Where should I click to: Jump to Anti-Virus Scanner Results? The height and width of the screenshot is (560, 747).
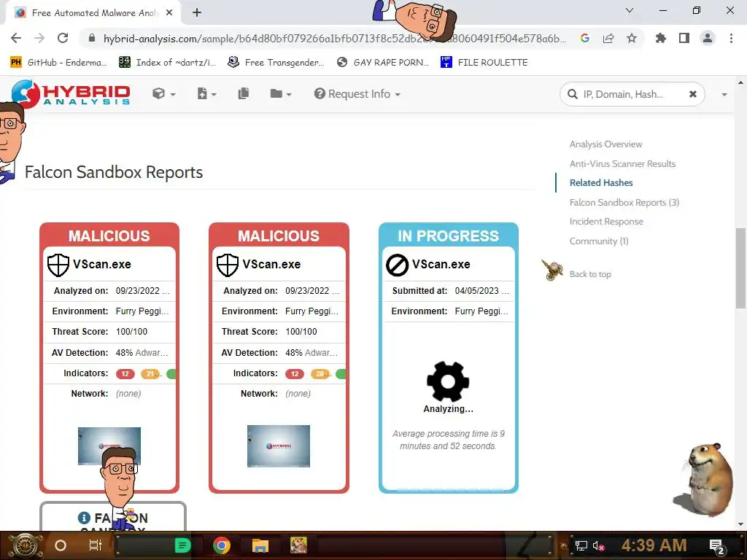pyautogui.click(x=622, y=164)
